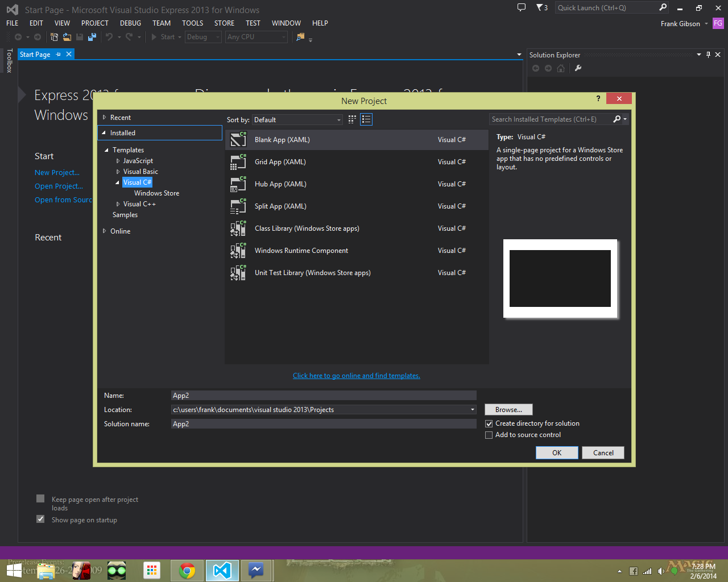Collapse the Templates tree node
The width and height of the screenshot is (728, 582).
click(106, 150)
